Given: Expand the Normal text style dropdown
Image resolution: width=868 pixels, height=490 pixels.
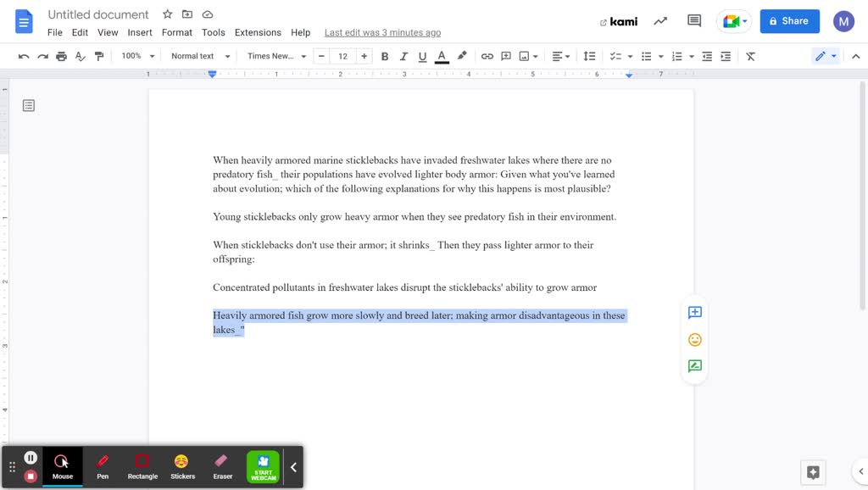Looking at the screenshot, I should pos(200,56).
